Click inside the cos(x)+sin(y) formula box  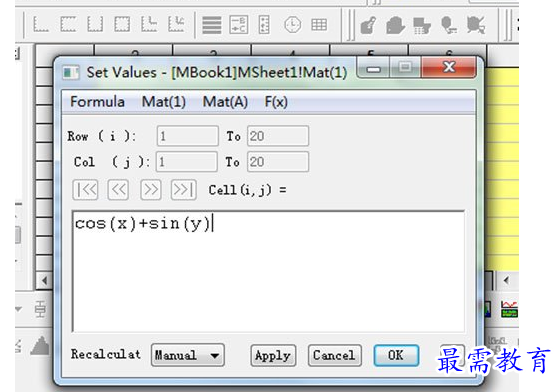(268, 272)
